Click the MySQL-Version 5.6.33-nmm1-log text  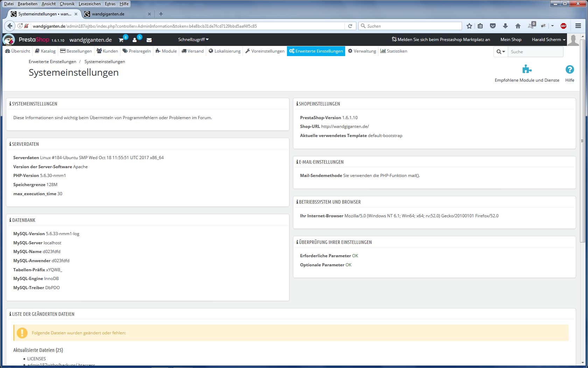[46, 234]
